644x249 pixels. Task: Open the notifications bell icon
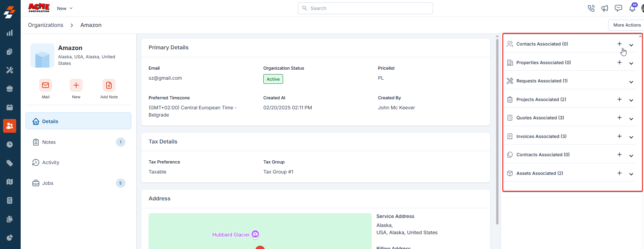(632, 8)
